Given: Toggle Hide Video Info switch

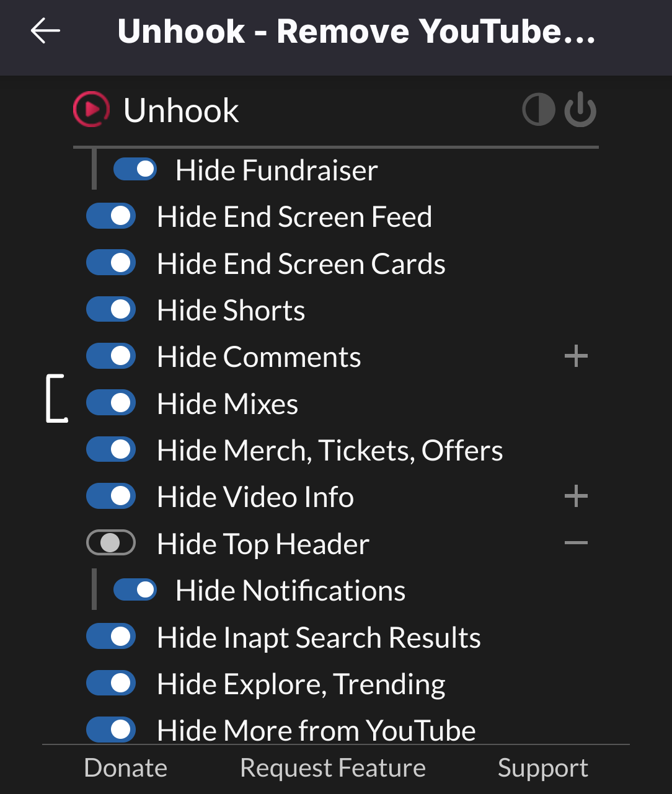Looking at the screenshot, I should pos(111,496).
